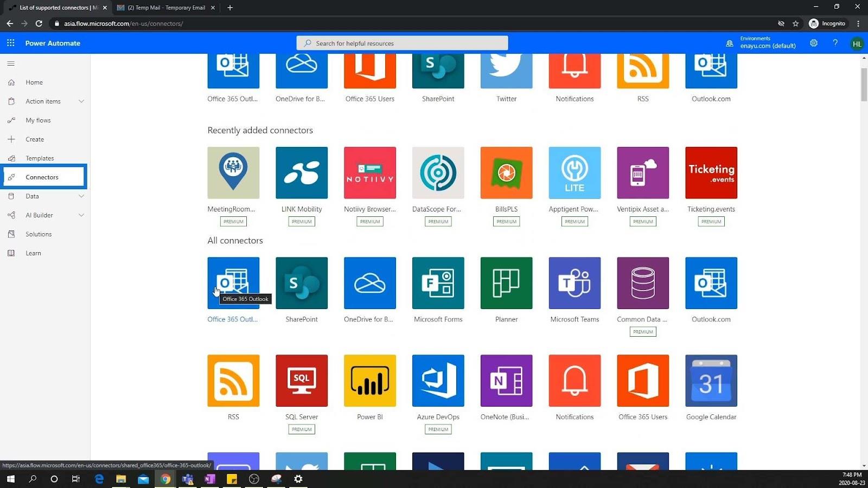Open the Templates navigation item
The width and height of the screenshot is (868, 488).
(x=40, y=158)
